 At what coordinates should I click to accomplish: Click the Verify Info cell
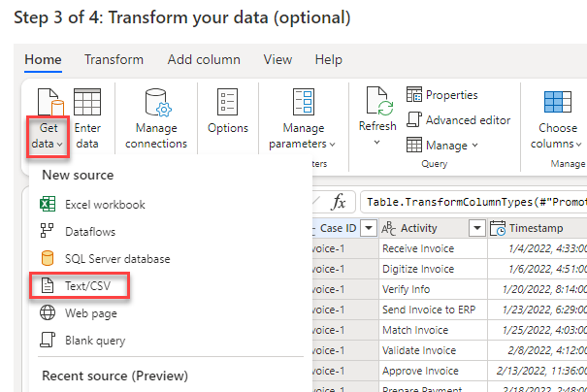click(x=433, y=289)
